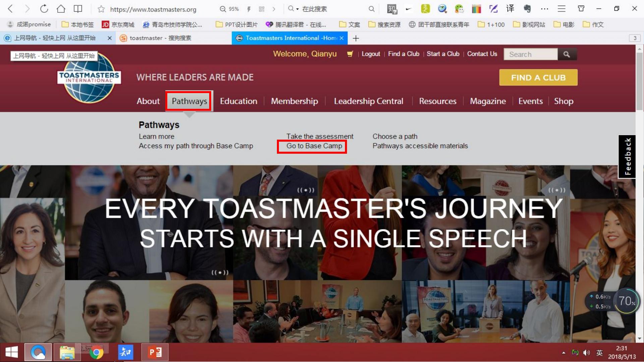
Task: Open the zoom level 95% control
Action: click(x=229, y=9)
